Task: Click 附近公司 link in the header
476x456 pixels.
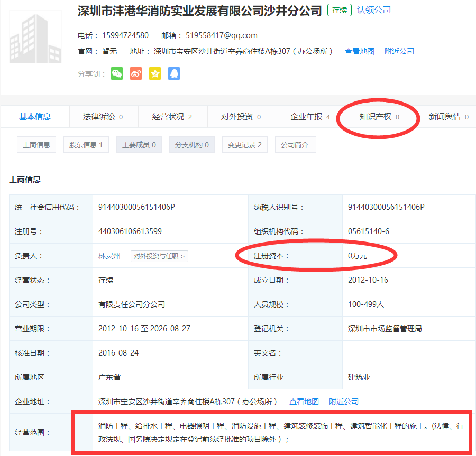Action: (x=399, y=51)
